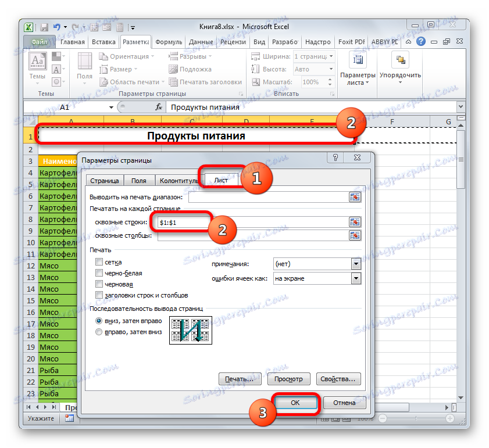Click the Просмотр button

tap(288, 379)
